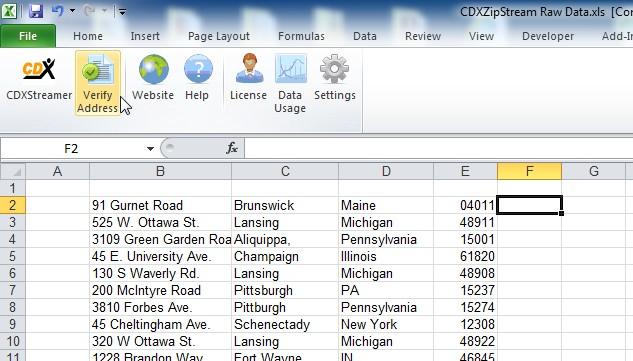Viewport: 633px width, 361px height.
Task: Click the CDXStreamer ribbon icon
Action: pos(39,79)
